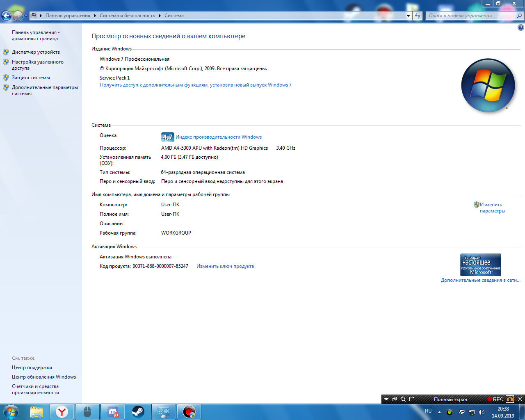Click the RU language indicator
Image resolution: width=525 pixels, height=420 pixels.
(428, 411)
